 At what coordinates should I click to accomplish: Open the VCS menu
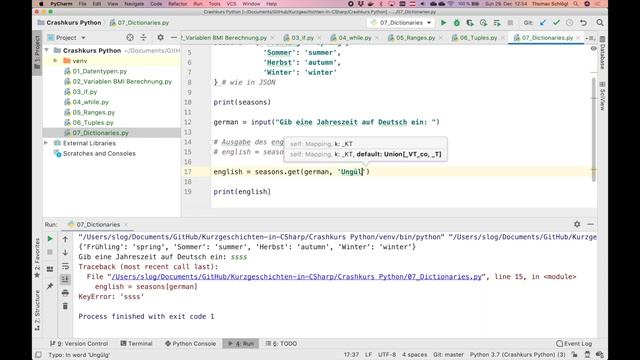click(x=231, y=4)
